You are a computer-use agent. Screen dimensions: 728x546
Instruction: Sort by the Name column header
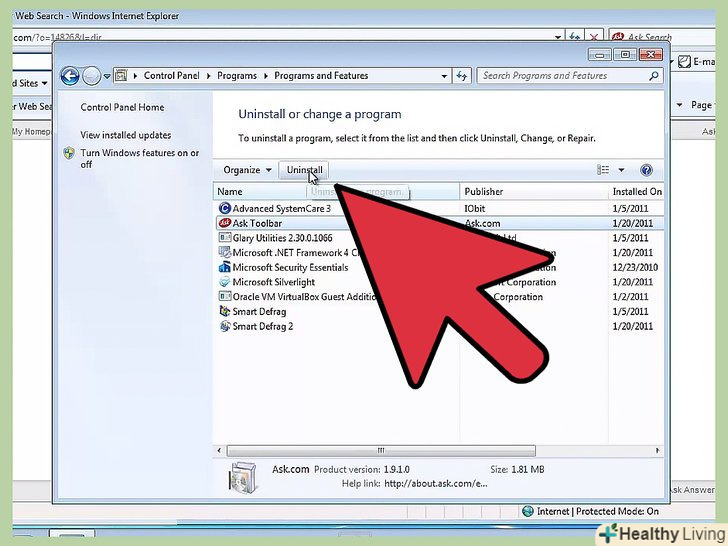point(336,191)
